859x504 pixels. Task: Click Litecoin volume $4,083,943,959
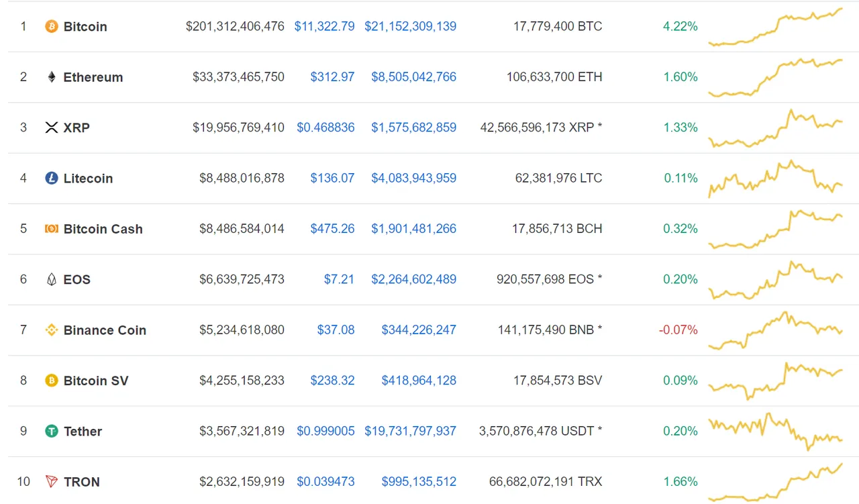[414, 179]
